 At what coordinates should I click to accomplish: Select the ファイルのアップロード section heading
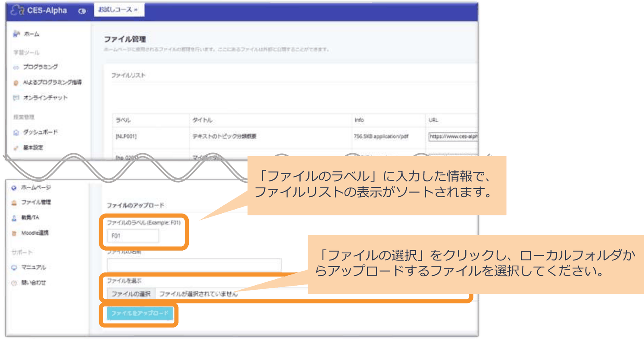tap(135, 205)
